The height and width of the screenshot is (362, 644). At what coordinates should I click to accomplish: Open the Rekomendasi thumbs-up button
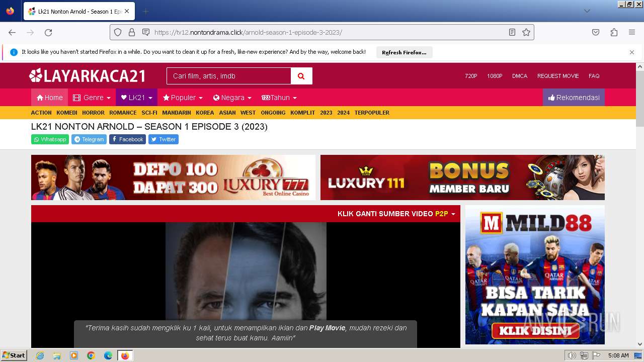pyautogui.click(x=574, y=98)
